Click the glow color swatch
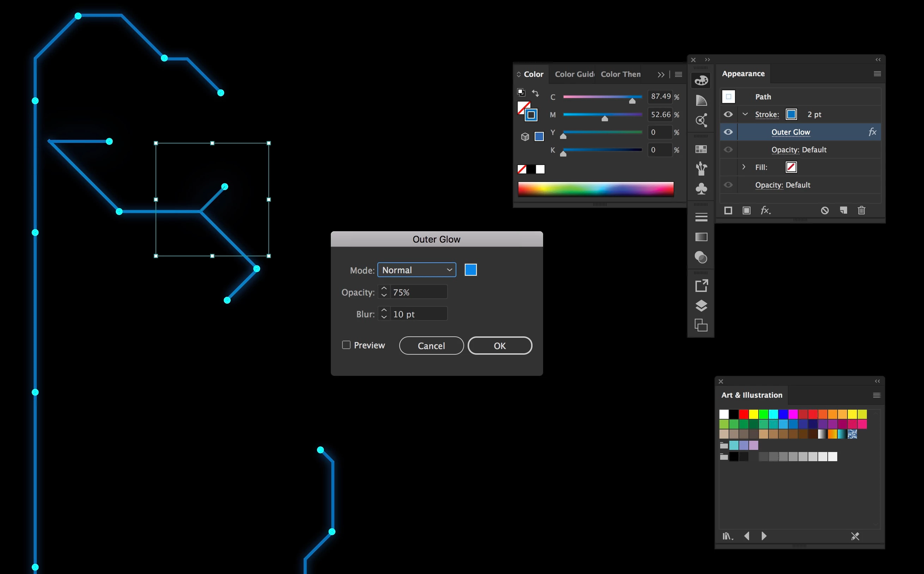 tap(470, 270)
